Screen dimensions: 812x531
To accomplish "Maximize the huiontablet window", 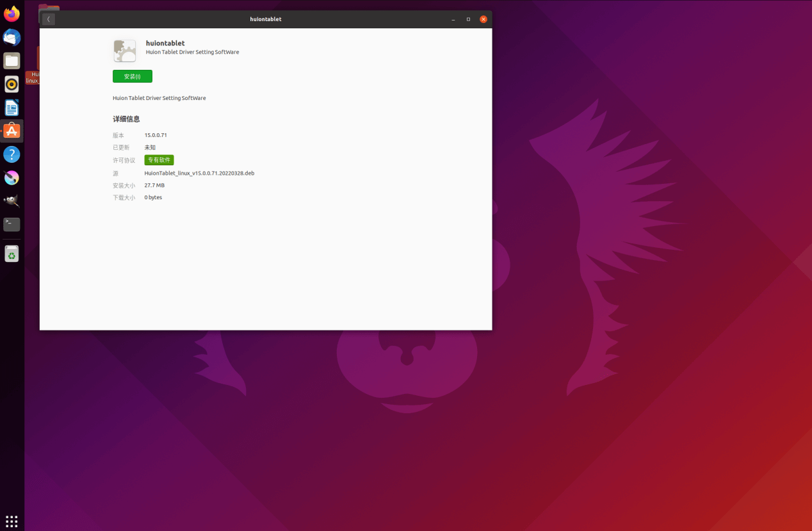I will (x=468, y=19).
